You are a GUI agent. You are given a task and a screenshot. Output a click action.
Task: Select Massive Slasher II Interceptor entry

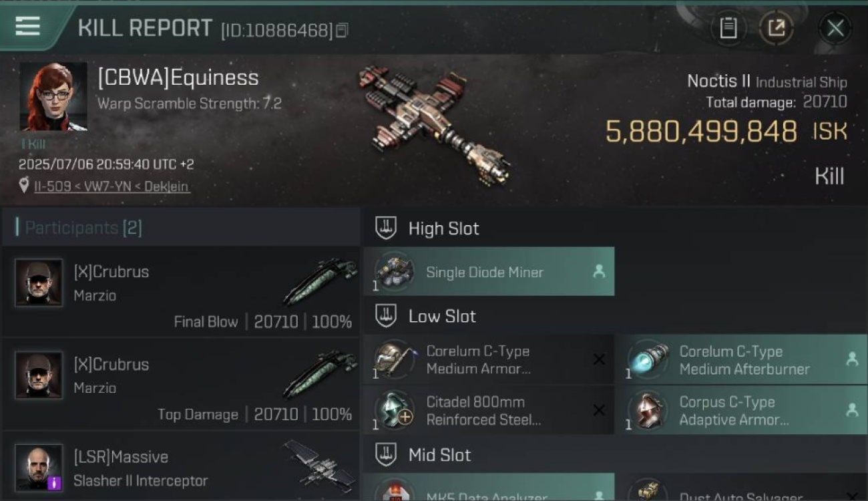pos(181,466)
